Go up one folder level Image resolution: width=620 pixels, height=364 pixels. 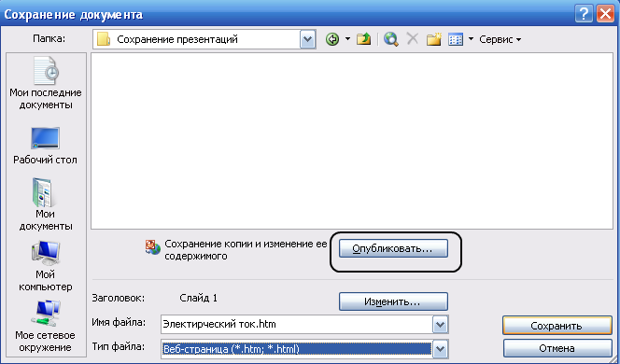(x=363, y=39)
